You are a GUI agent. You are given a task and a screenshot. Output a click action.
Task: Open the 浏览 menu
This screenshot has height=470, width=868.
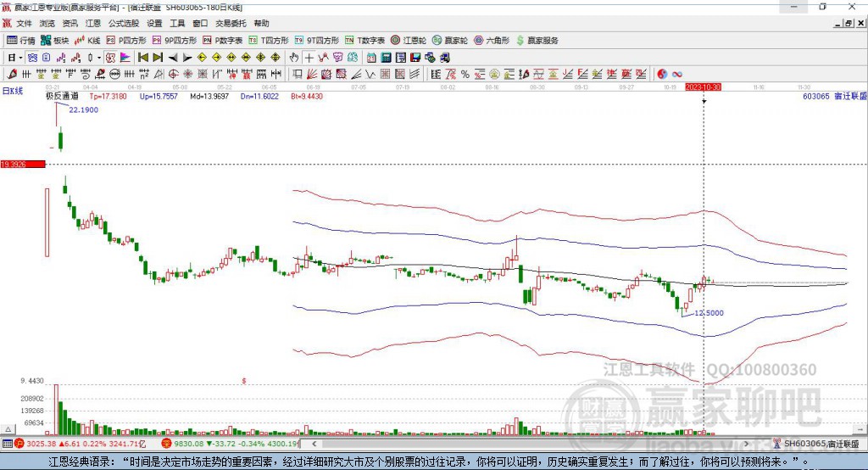[47, 23]
